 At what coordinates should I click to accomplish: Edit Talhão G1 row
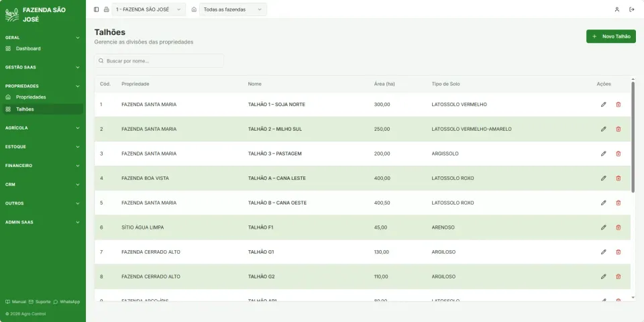pyautogui.click(x=603, y=252)
